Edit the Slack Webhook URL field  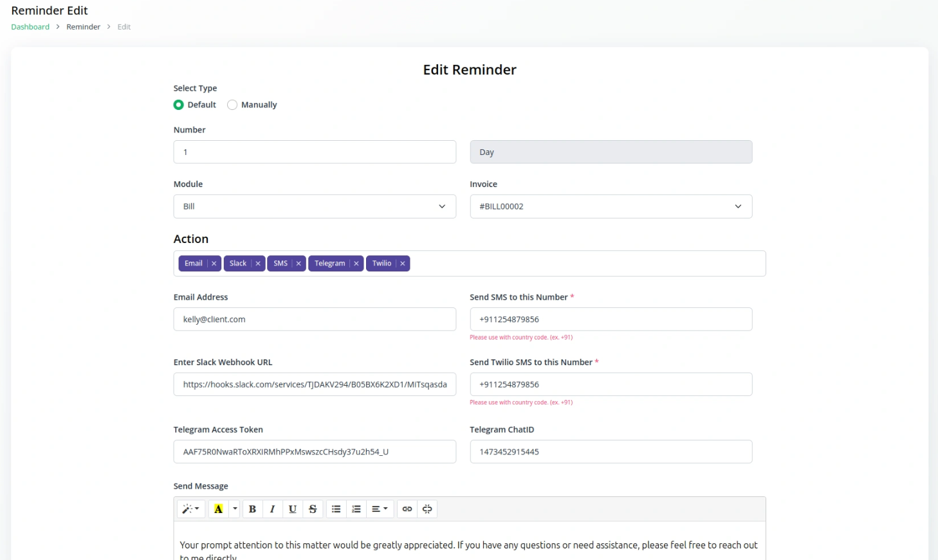coord(315,384)
